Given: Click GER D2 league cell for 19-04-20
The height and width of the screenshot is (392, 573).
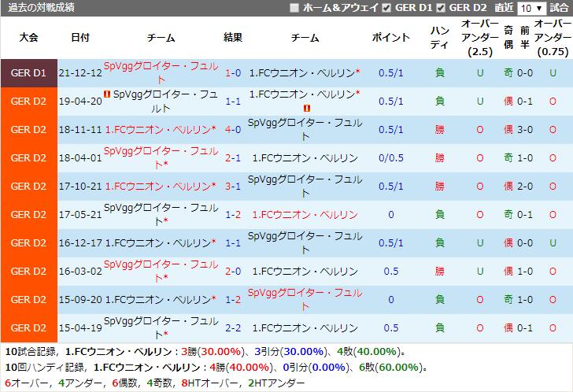Looking at the screenshot, I should [x=29, y=102].
